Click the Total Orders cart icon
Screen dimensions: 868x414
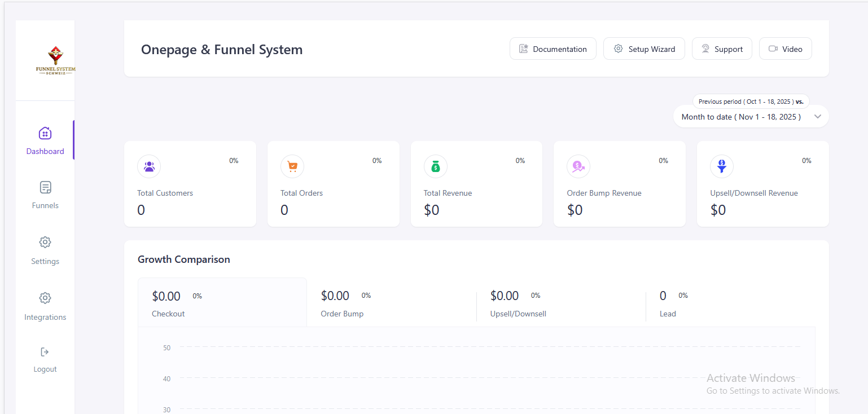click(x=292, y=166)
